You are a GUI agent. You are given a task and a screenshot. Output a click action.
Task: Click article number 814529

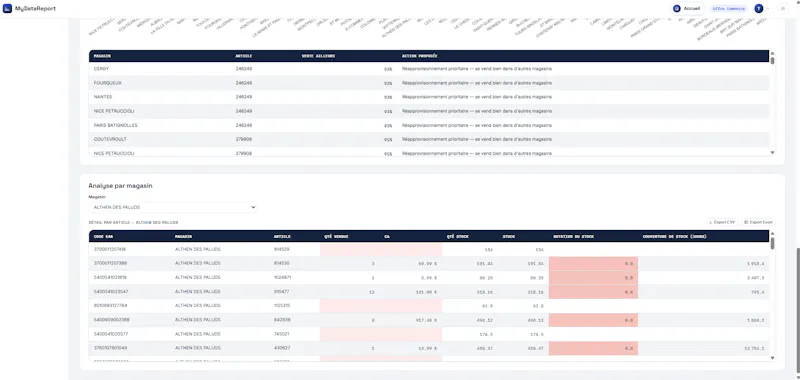tap(282, 249)
